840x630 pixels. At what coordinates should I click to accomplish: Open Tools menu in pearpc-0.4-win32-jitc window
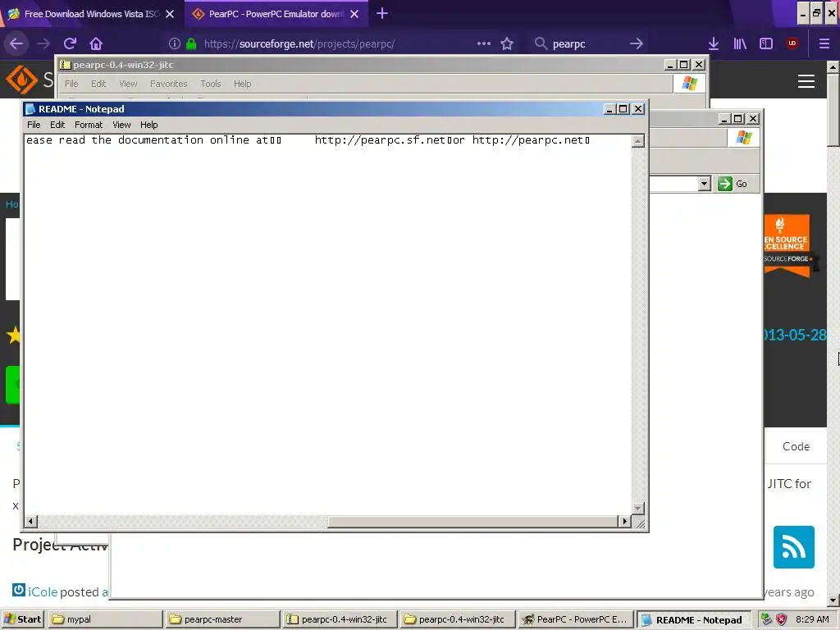211,84
